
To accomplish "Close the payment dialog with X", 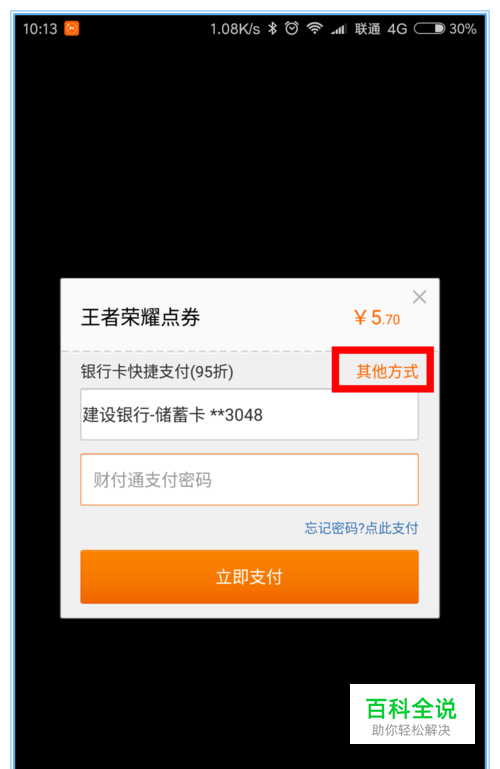I will click(x=419, y=297).
